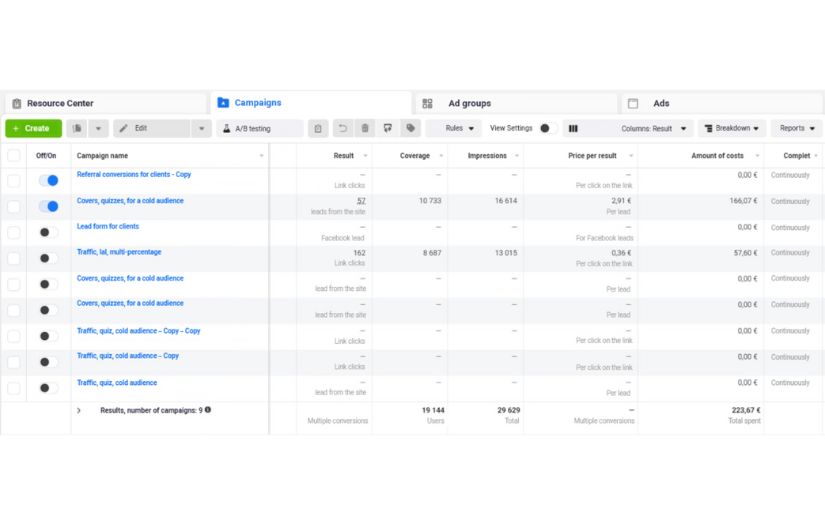The width and height of the screenshot is (825, 525).
Task: Open the Campaign name column menu arrow
Action: 261,156
